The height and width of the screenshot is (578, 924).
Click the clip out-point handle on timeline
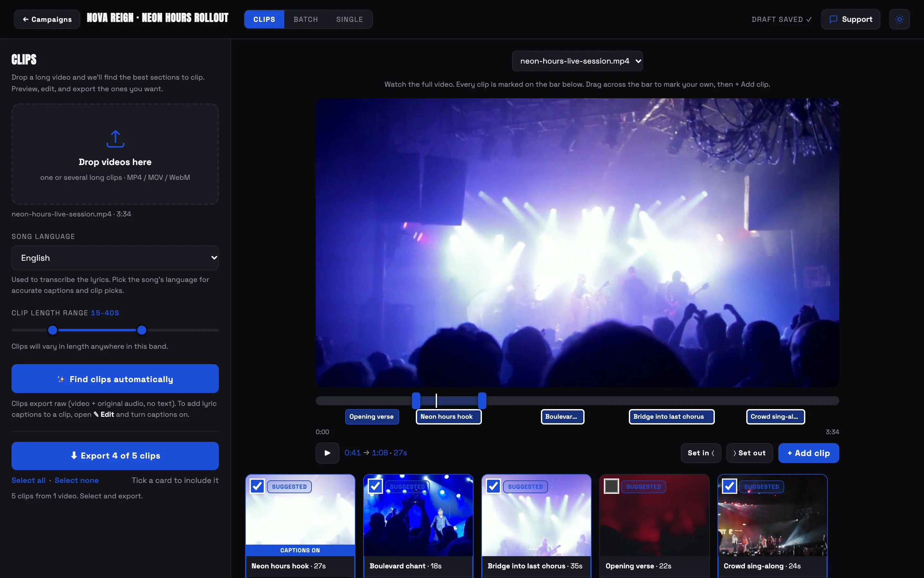pos(482,401)
